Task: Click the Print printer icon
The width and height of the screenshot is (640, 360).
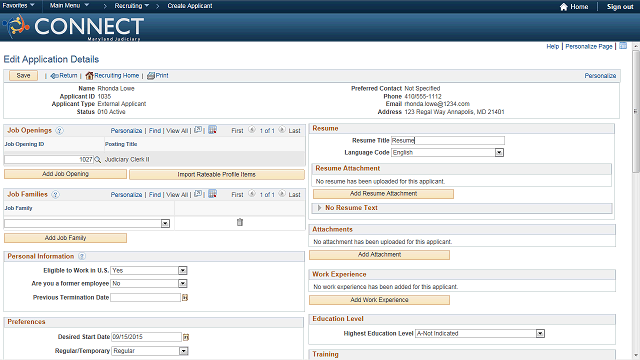Action: (x=151, y=76)
